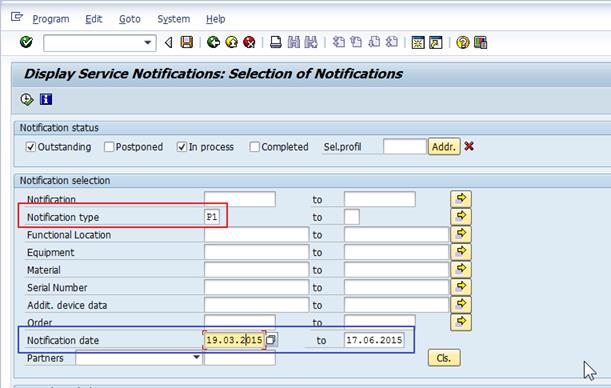The width and height of the screenshot is (611, 388).
Task: Click Addit. device data from field
Action: tap(256, 305)
